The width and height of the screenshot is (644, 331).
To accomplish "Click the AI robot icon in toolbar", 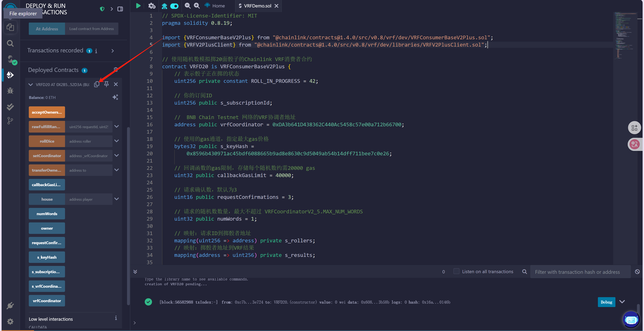I will (164, 6).
